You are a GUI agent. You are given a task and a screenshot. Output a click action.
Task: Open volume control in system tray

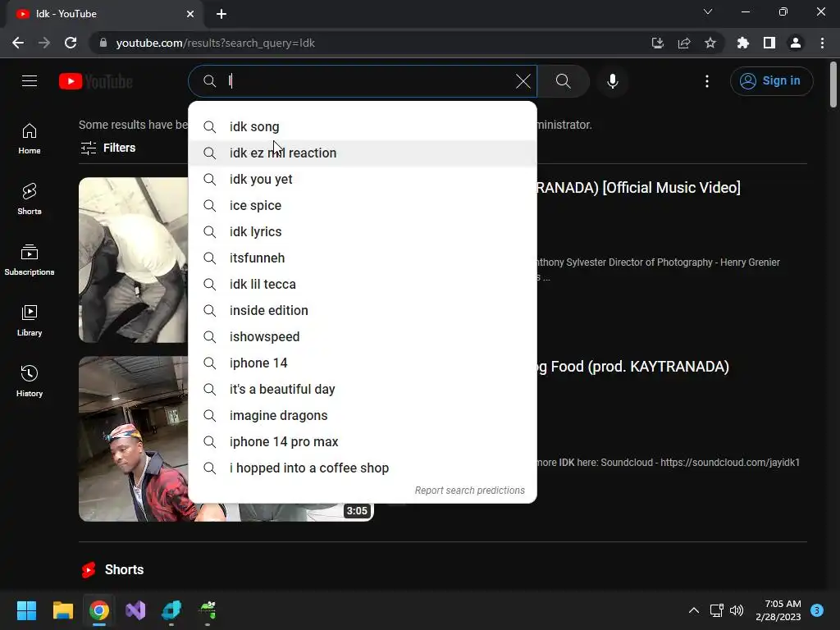[x=737, y=610]
